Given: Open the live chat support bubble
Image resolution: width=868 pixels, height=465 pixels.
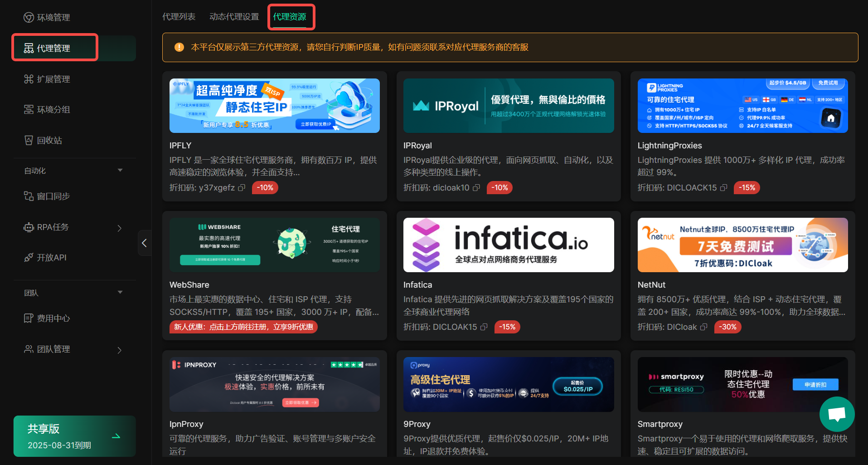Looking at the screenshot, I should 837,414.
